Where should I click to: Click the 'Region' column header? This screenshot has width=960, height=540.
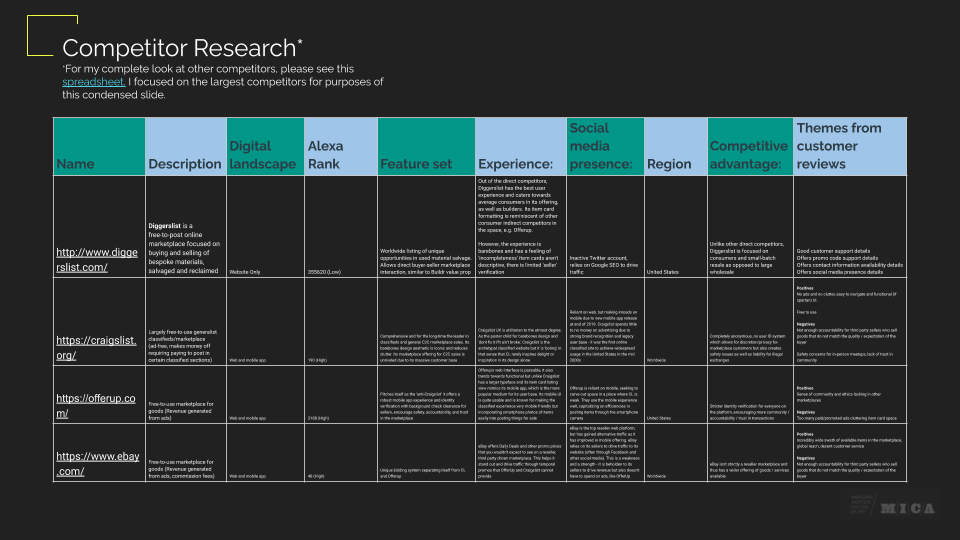pyautogui.click(x=676, y=147)
